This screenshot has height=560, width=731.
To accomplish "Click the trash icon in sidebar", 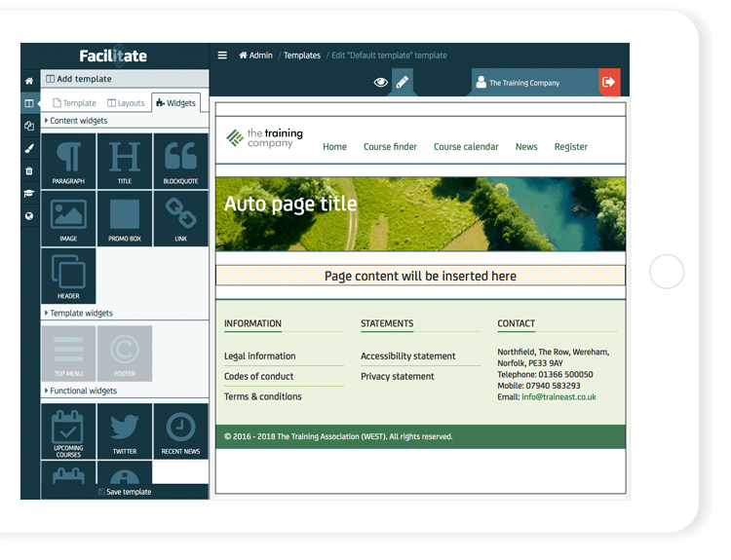I will 29,171.
